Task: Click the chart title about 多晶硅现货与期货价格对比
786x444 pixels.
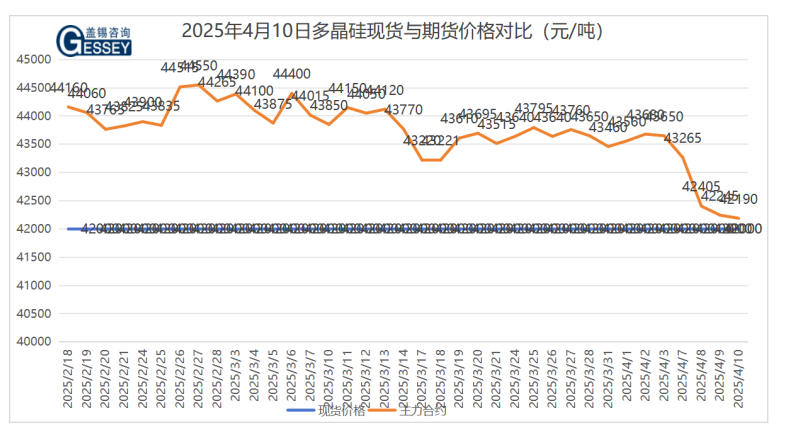Action: coord(393,31)
